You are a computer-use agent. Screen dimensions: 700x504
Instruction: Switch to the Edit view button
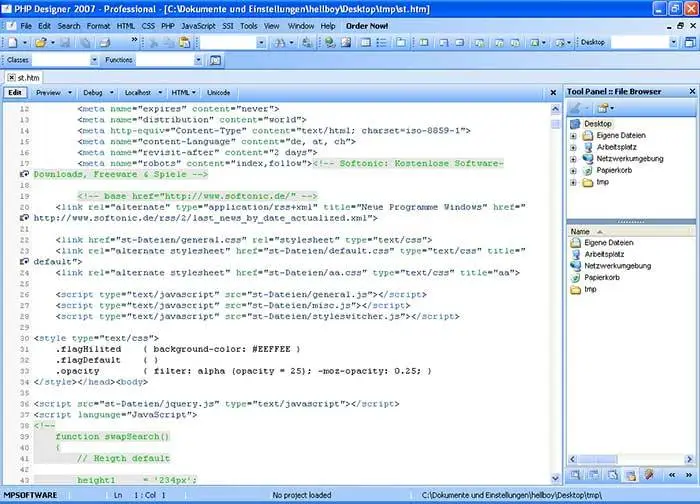pos(15,92)
